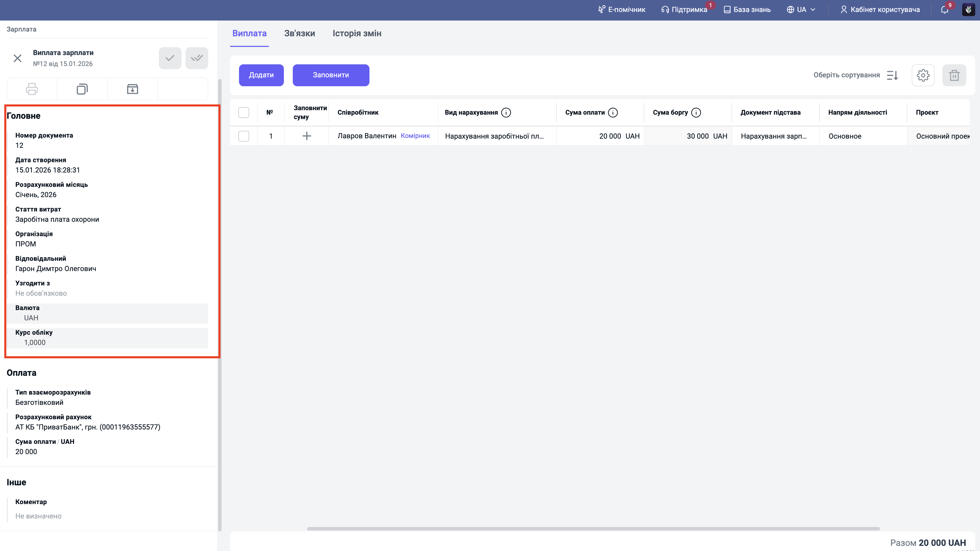
Task: Click the Заповнити button
Action: click(330, 75)
